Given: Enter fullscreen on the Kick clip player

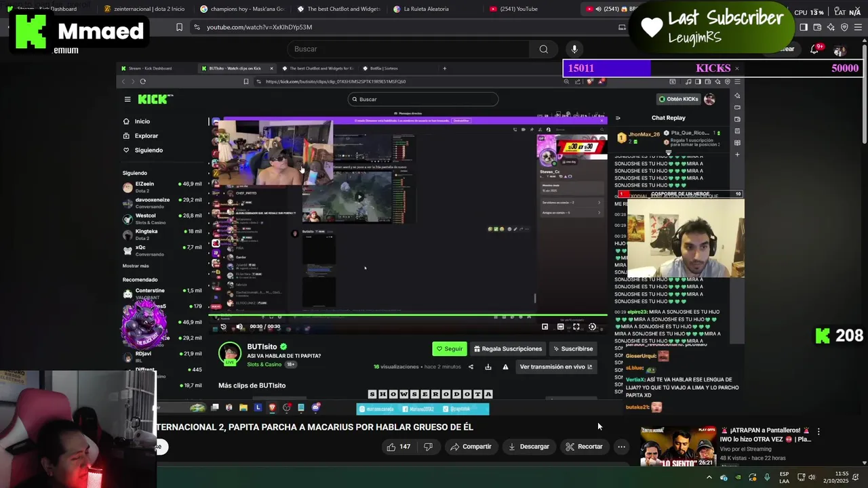Looking at the screenshot, I should click(x=576, y=327).
